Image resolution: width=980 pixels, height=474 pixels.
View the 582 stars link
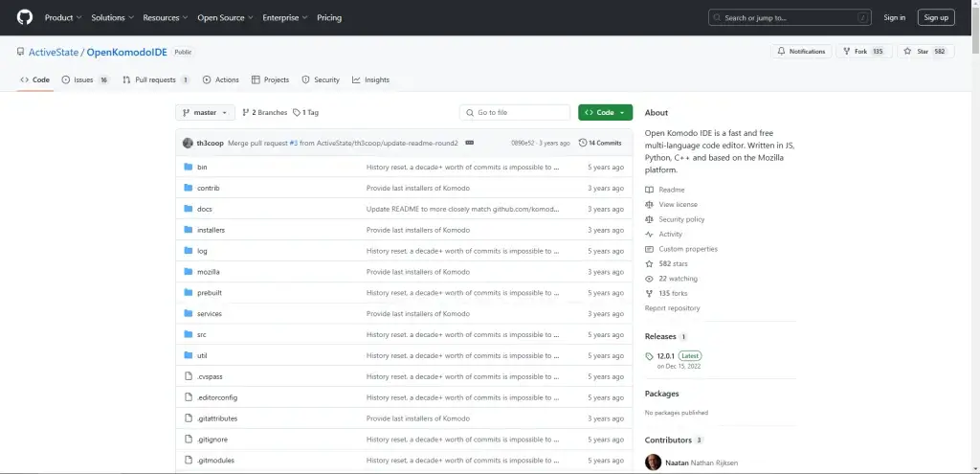click(666, 264)
